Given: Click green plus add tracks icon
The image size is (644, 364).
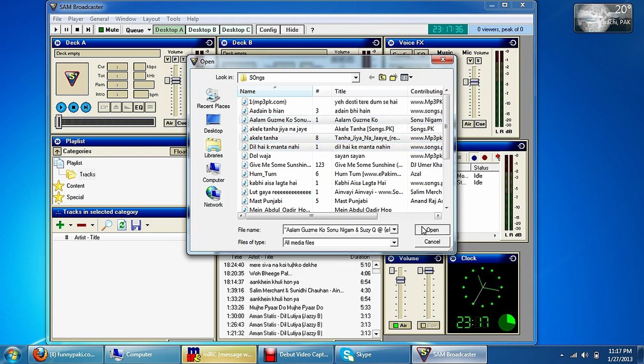Looking at the screenshot, I should click(60, 225).
